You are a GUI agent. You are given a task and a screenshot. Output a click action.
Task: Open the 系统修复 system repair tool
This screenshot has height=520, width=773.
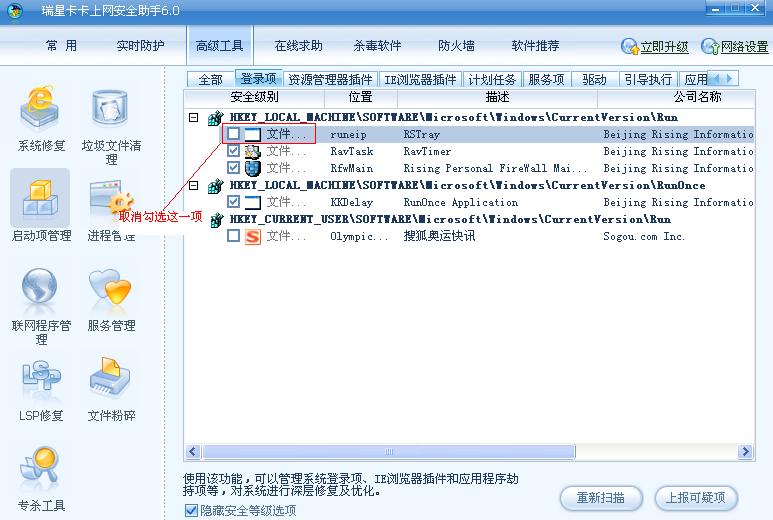coord(40,117)
